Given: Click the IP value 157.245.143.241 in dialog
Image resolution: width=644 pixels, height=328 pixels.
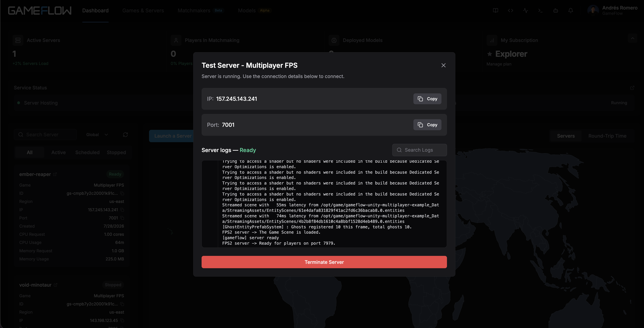Looking at the screenshot, I should pos(236,99).
